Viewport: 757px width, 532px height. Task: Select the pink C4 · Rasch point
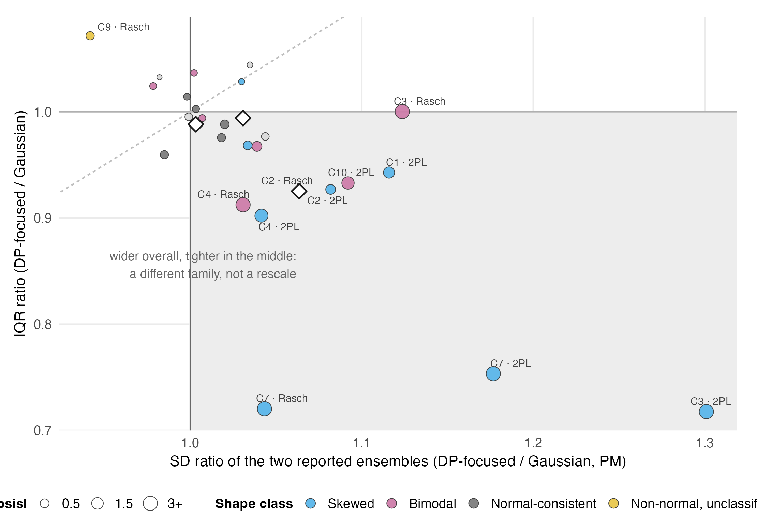(243, 205)
